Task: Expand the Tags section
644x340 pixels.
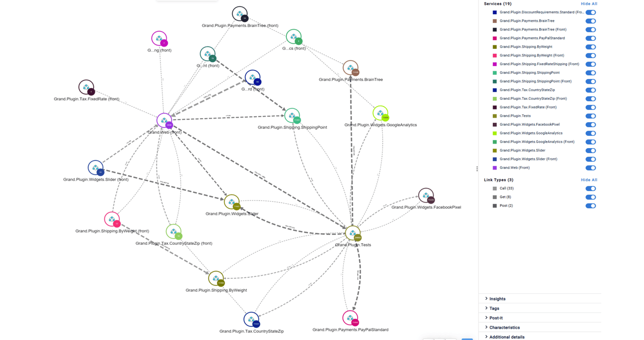Action: (494, 308)
